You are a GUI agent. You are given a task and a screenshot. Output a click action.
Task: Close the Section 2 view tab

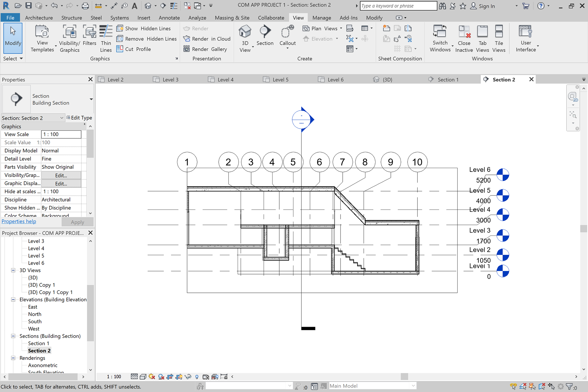pos(531,79)
